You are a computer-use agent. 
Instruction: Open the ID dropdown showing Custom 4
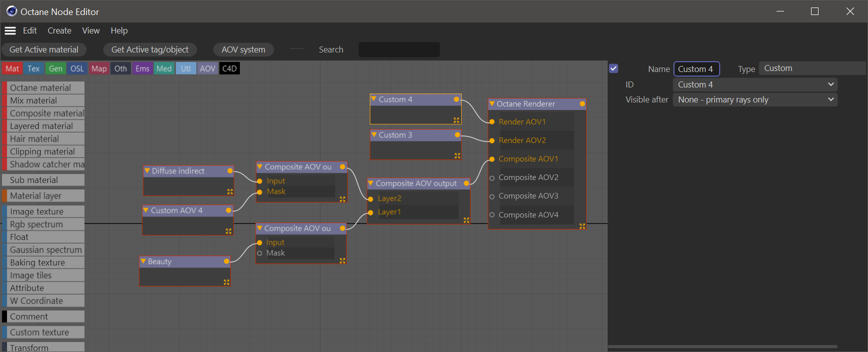755,84
